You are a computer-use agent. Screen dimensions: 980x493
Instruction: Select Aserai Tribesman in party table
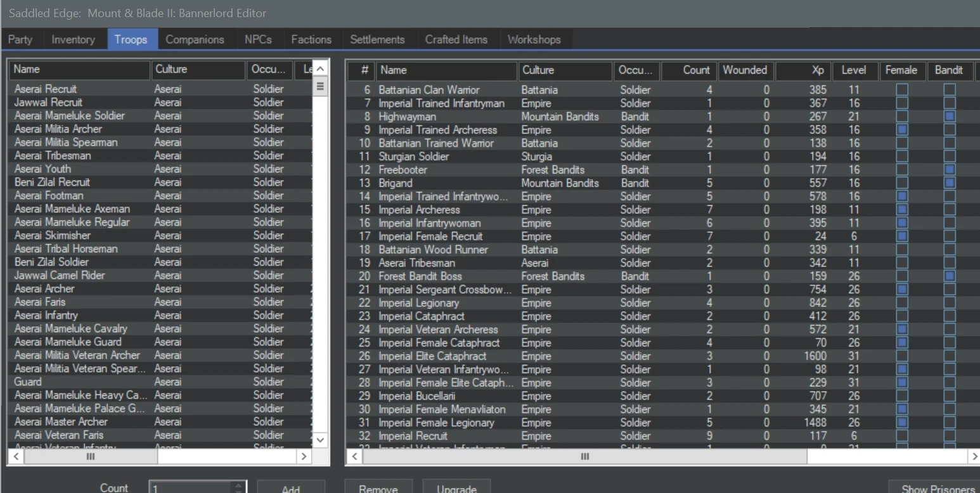[x=663, y=263]
